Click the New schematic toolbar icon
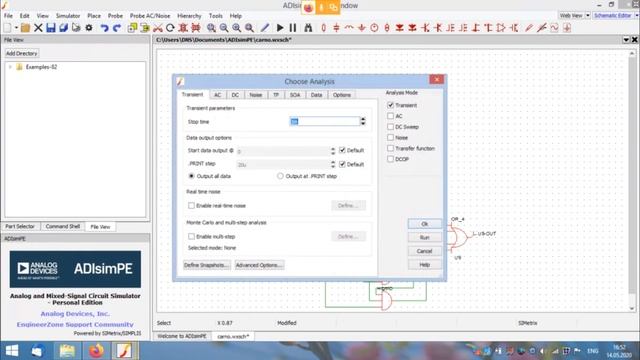 click(x=7, y=28)
